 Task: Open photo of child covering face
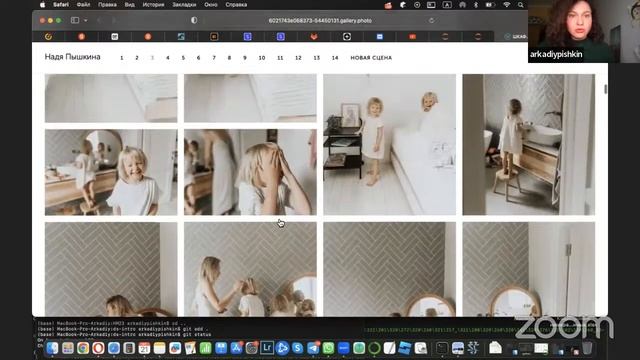tap(250, 172)
